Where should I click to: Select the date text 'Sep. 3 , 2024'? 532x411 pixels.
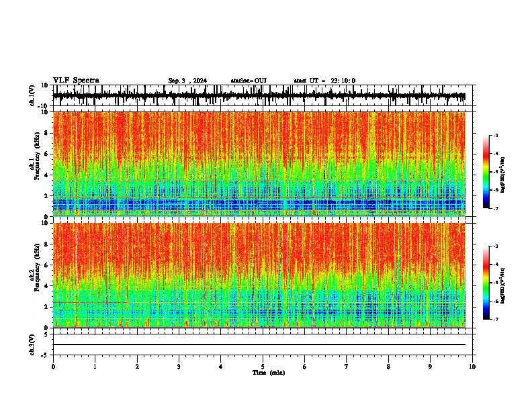coord(187,81)
